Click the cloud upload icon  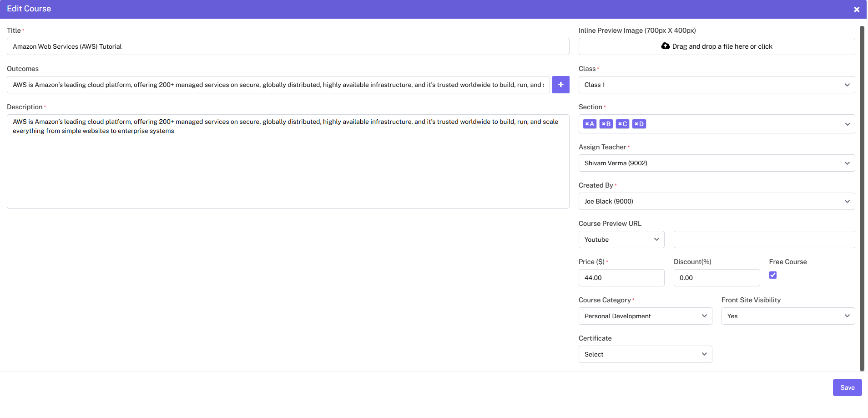point(665,46)
